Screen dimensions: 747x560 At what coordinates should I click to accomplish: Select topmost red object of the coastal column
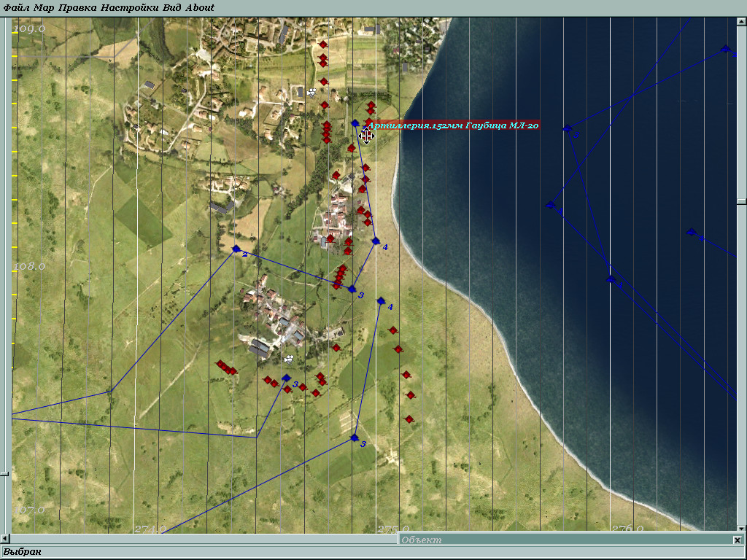(393, 330)
